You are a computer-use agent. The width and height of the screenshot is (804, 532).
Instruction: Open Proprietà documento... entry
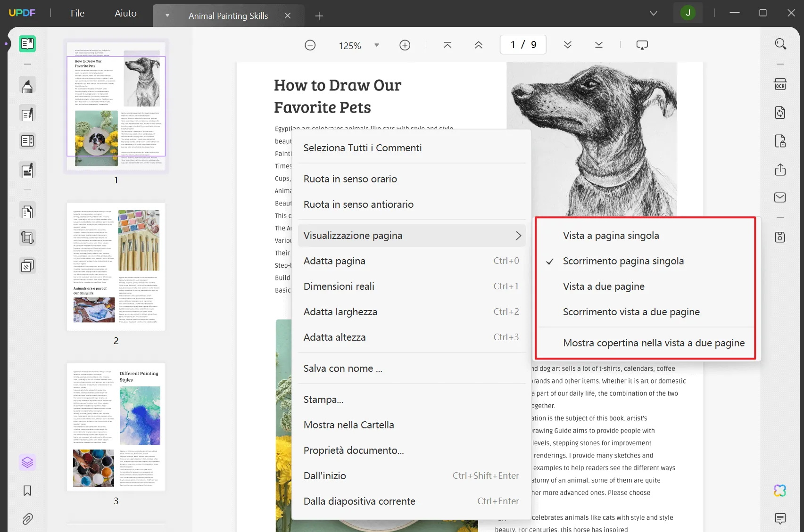[412, 450]
